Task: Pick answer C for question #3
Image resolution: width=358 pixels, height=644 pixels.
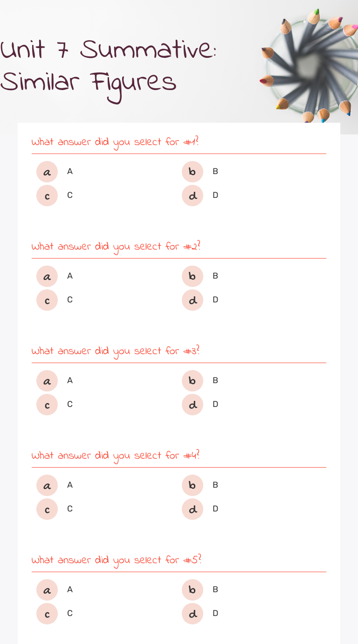Action: click(x=47, y=405)
